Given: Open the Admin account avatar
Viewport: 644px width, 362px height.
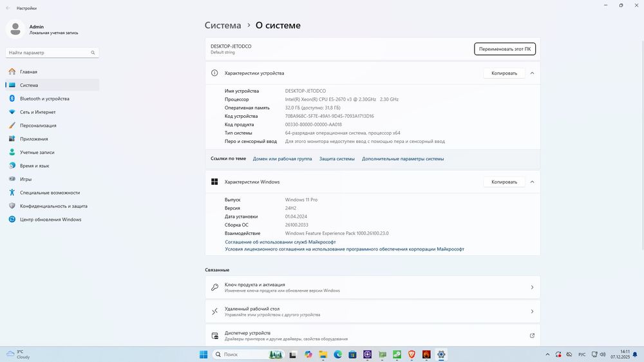Looking at the screenshot, I should 15,29.
